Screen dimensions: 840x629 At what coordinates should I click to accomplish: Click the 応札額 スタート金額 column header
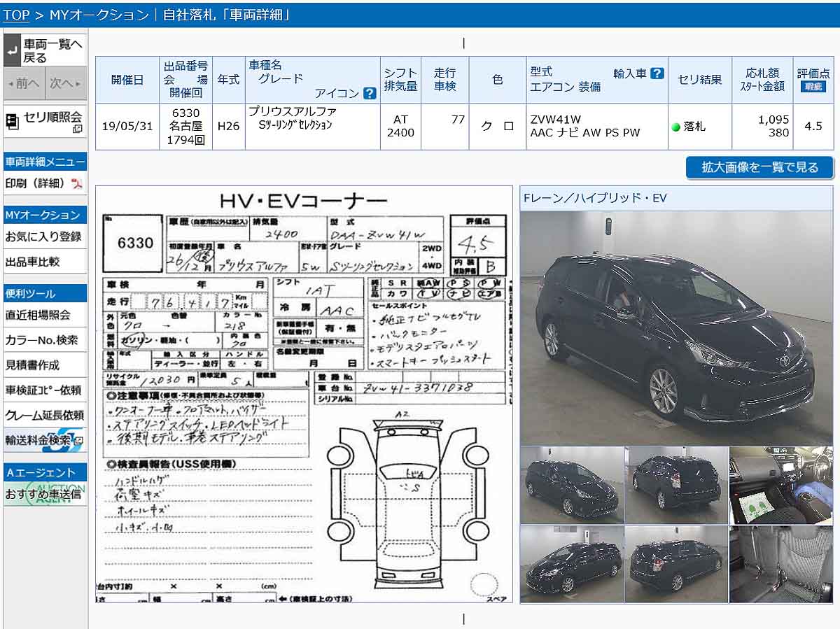point(763,80)
